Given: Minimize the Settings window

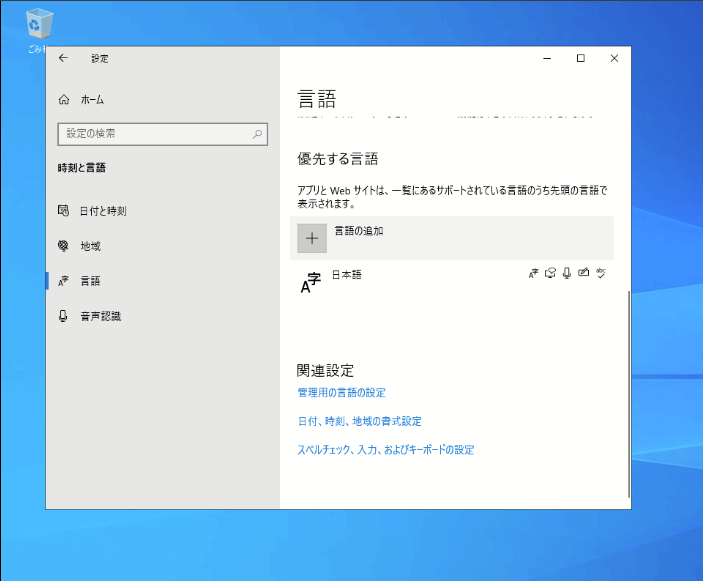Looking at the screenshot, I should [547, 58].
